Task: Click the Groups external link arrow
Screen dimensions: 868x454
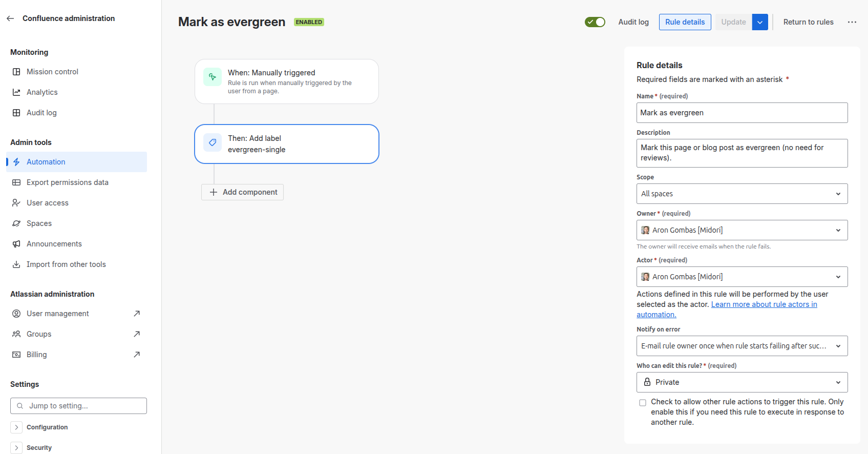Action: [x=137, y=334]
